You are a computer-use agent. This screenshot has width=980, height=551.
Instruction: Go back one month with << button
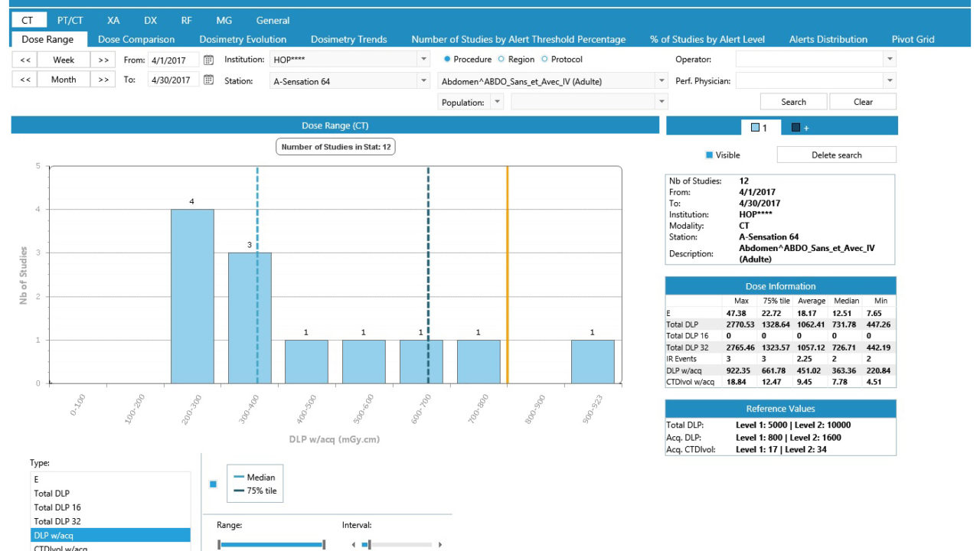coord(25,80)
